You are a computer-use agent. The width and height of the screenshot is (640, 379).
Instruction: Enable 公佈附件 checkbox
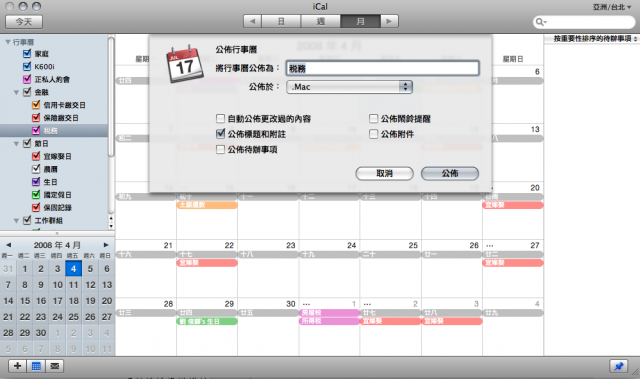373,134
